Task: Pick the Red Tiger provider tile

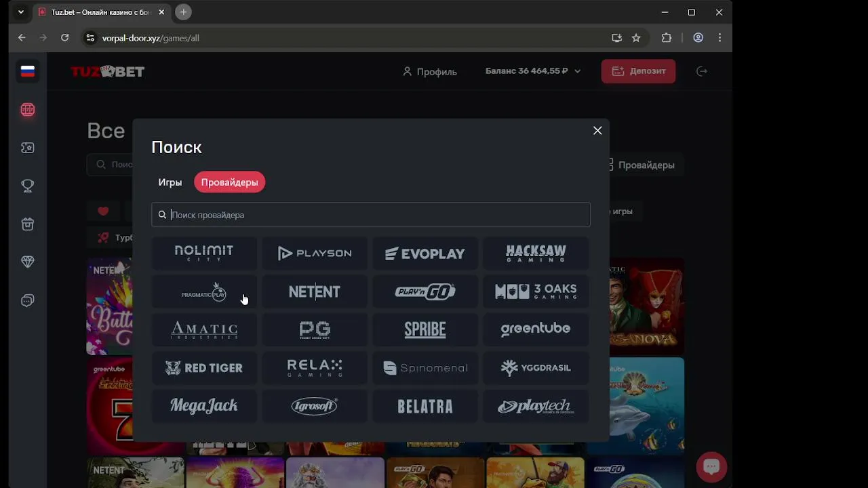Action: click(204, 367)
